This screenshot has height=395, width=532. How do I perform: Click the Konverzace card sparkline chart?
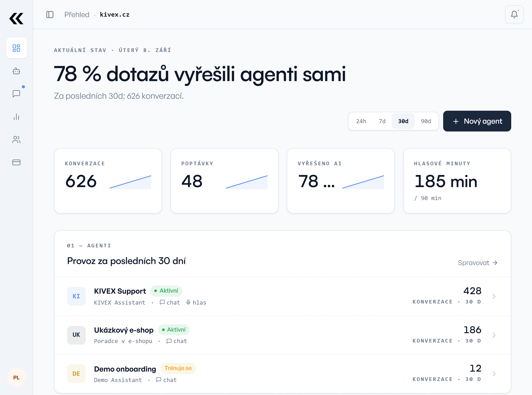click(x=130, y=182)
